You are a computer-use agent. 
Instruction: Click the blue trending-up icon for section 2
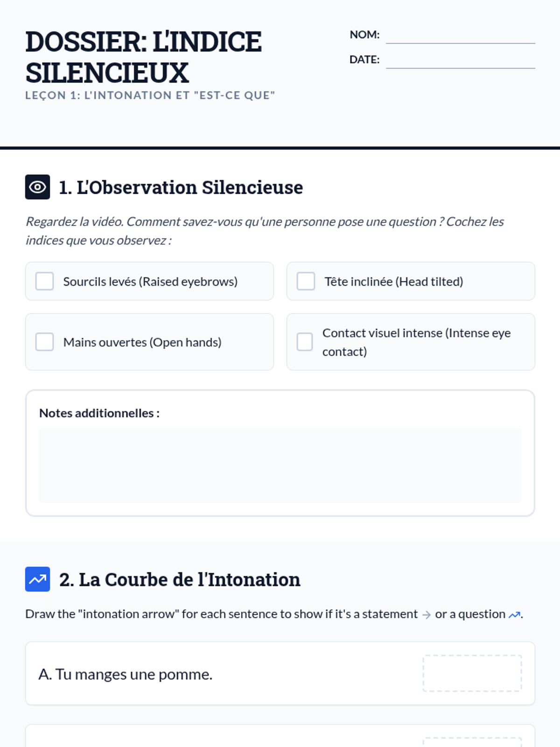(37, 579)
